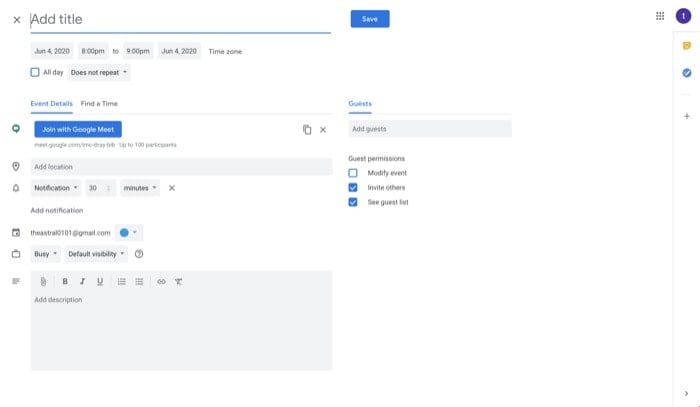Image resolution: width=700 pixels, height=407 pixels.
Task: Enable the All day checkbox
Action: click(35, 72)
